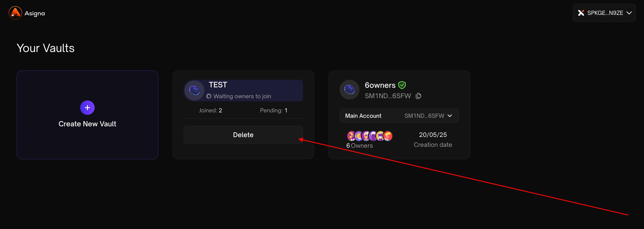Open the 6owners vault title
The image size is (644, 229).
[380, 85]
